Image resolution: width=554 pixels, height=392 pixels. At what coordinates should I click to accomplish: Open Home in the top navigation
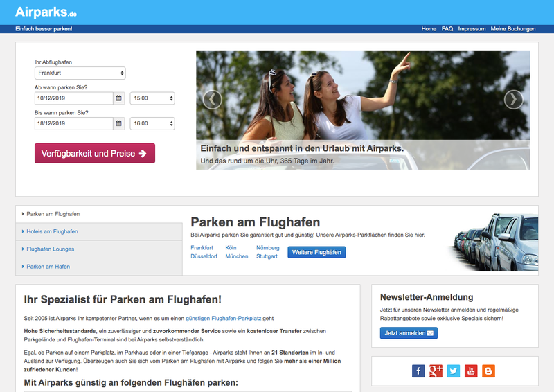[429, 29]
